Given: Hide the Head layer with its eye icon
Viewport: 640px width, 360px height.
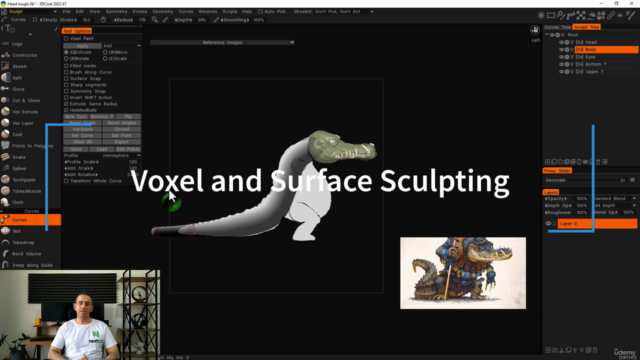Looking at the screenshot, I should click(562, 42).
